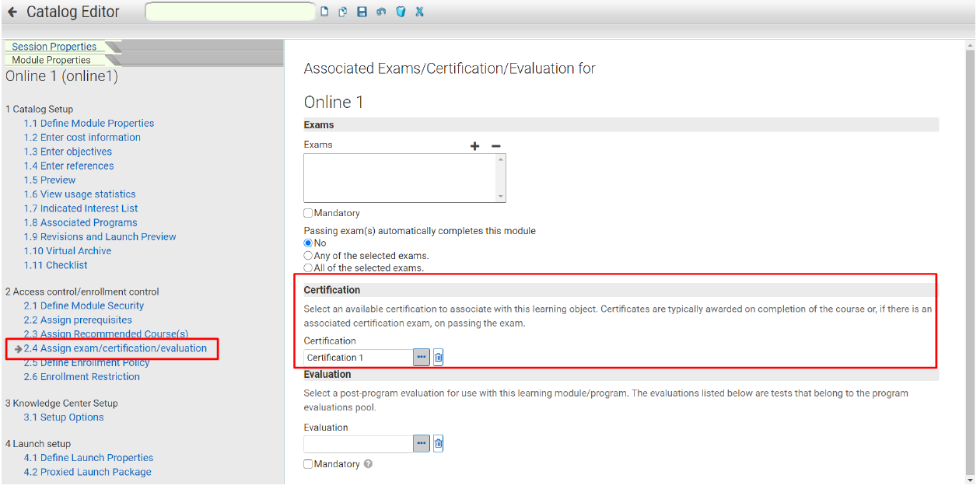Image resolution: width=980 pixels, height=489 pixels.
Task: Click '2 Access control/enrollment control' label
Action: (82, 292)
